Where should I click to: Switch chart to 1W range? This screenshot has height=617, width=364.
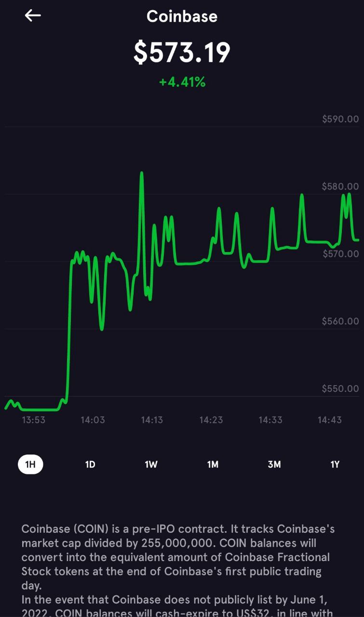click(151, 465)
